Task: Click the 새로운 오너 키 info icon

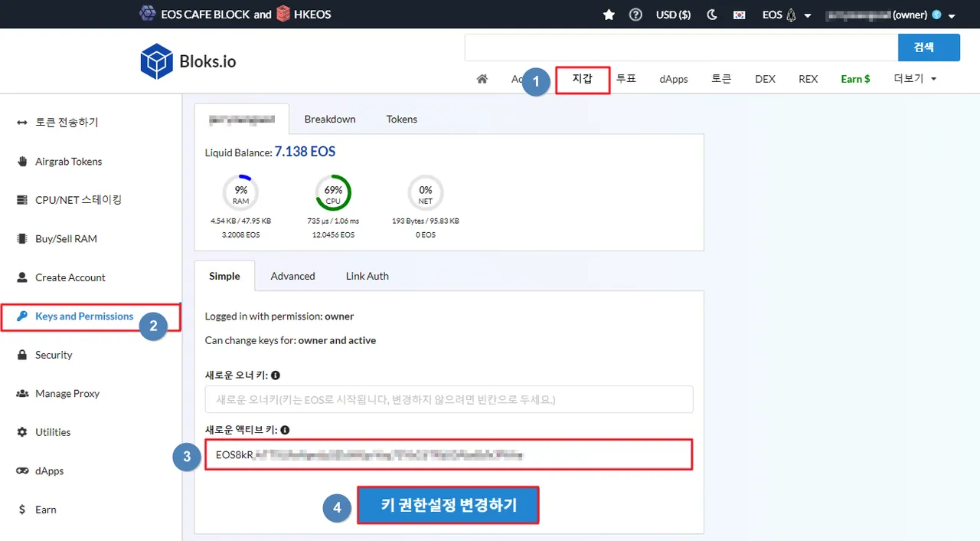Action: [x=276, y=375]
